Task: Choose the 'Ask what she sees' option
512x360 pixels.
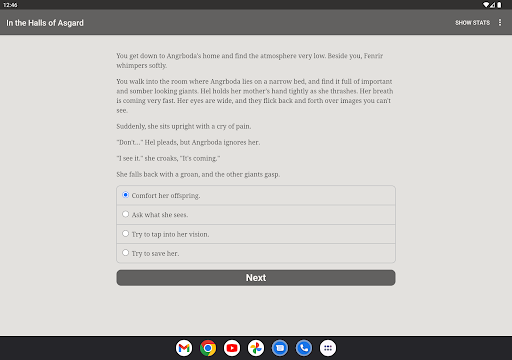Action: [256, 215]
